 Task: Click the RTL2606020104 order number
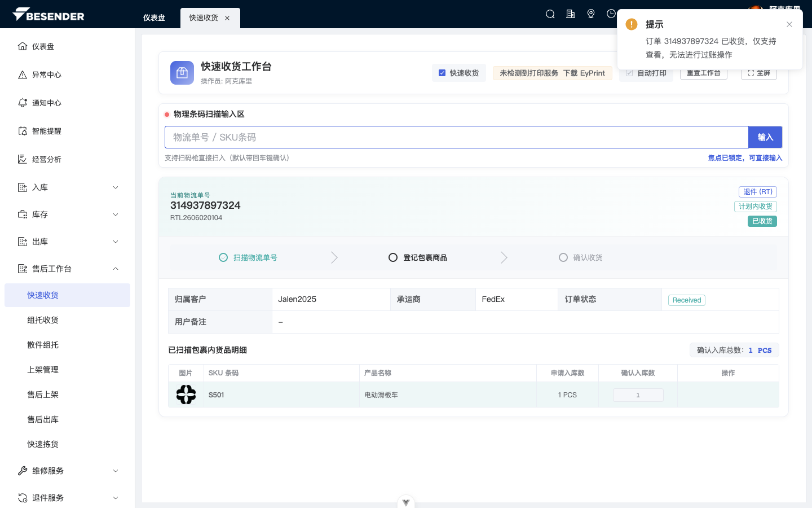[x=196, y=218]
